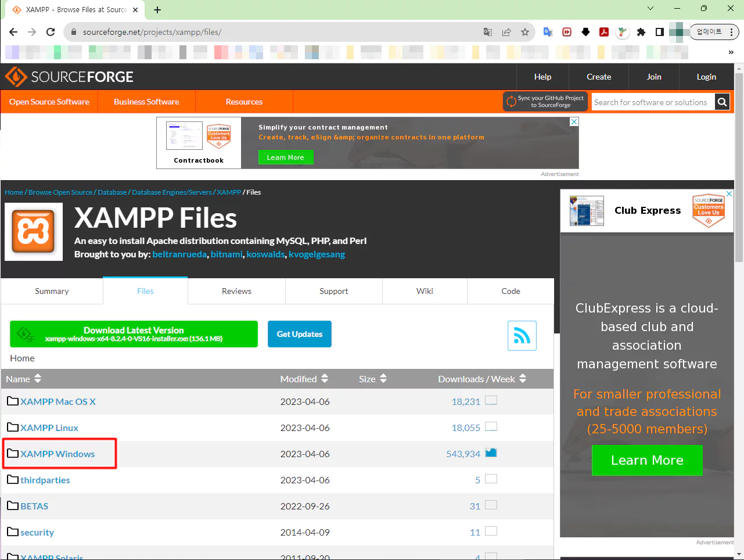Open the thirdparties folder
The width and height of the screenshot is (744, 560).
point(45,480)
